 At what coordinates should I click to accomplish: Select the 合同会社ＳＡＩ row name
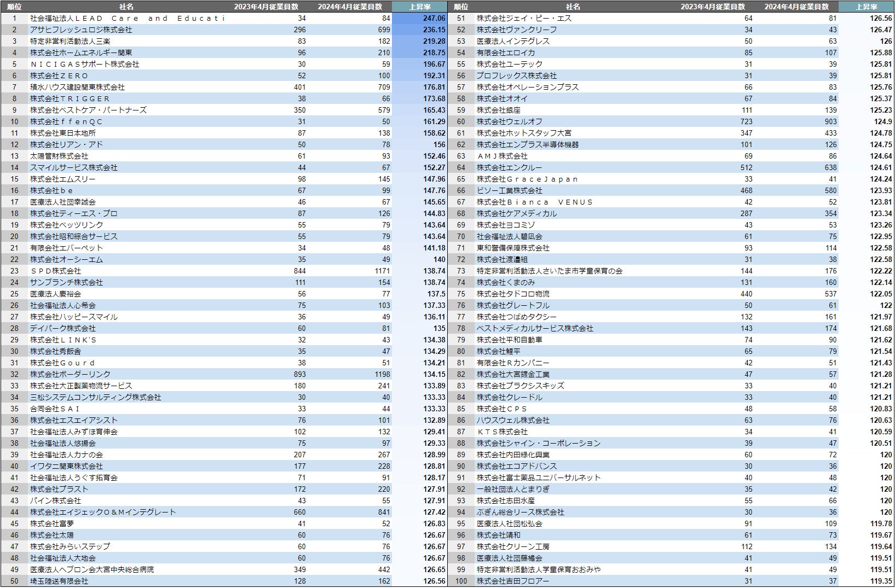(x=55, y=409)
